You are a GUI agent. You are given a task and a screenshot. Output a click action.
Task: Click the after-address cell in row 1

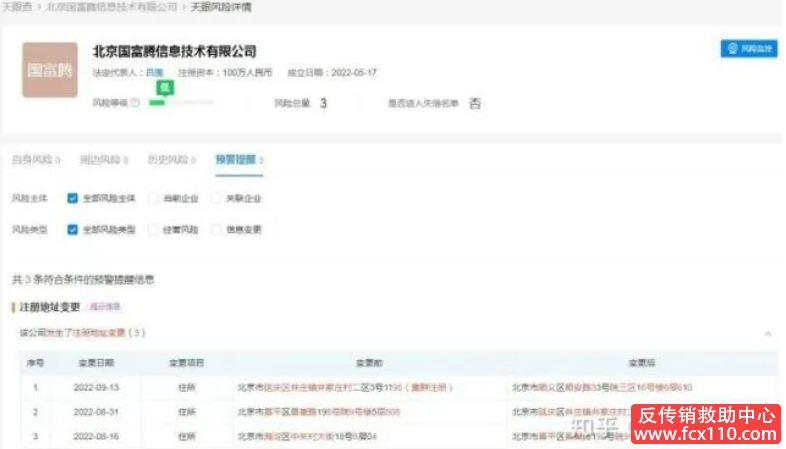click(602, 387)
